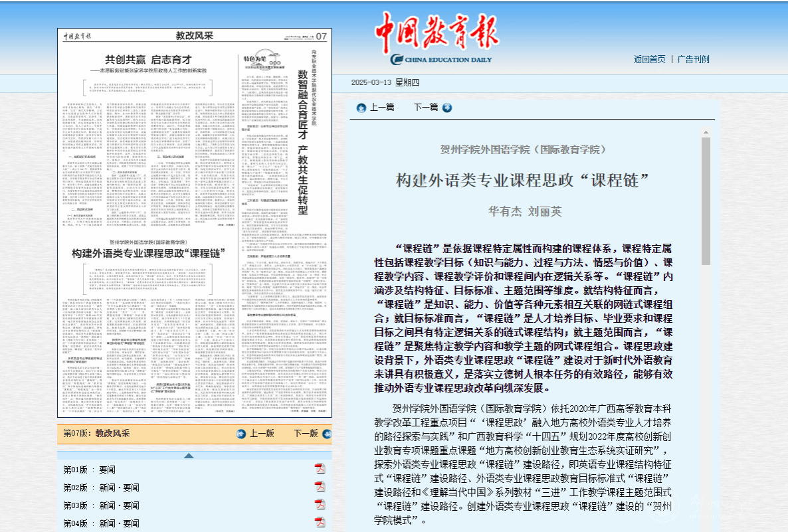
Task: Click the next page (下一版) arrow icon
Action: [327, 434]
